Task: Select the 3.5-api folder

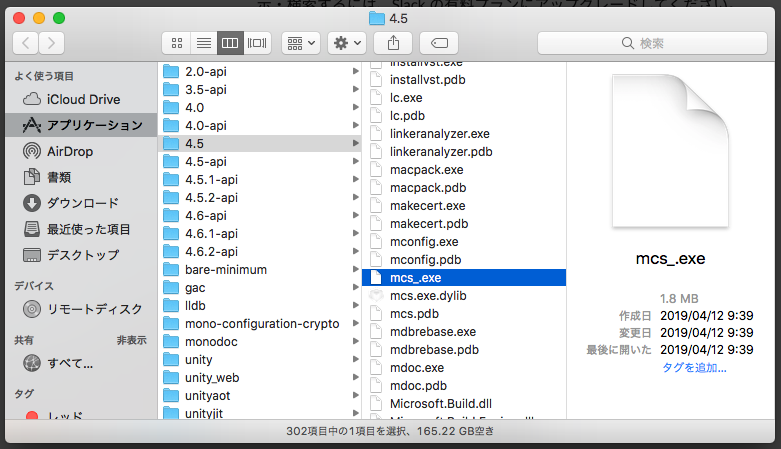Action: coord(261,90)
